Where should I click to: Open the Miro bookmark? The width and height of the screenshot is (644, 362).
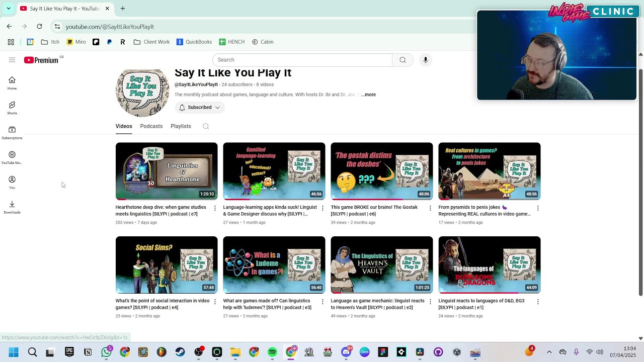(76, 42)
